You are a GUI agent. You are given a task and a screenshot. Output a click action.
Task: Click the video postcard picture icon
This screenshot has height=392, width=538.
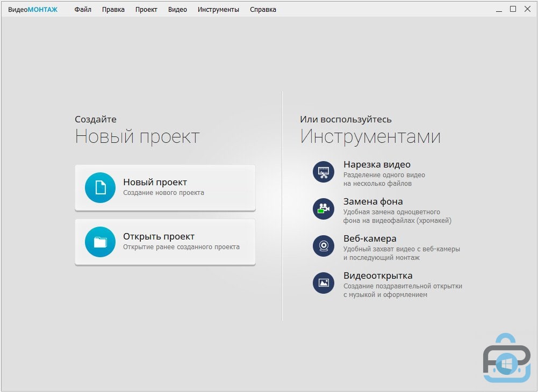324,283
